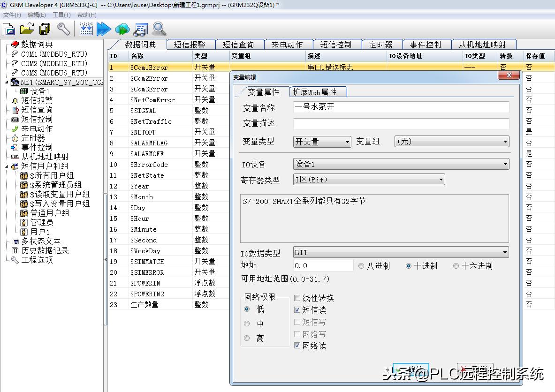Switch to the 扩展Web属性 tab
Screen dimensions: 555x392
coord(318,92)
